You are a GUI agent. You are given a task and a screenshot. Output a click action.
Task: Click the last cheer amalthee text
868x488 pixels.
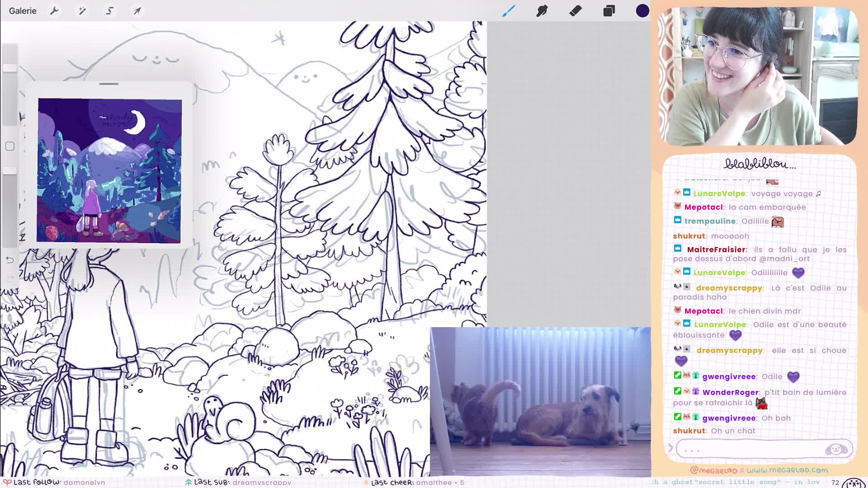434,482
